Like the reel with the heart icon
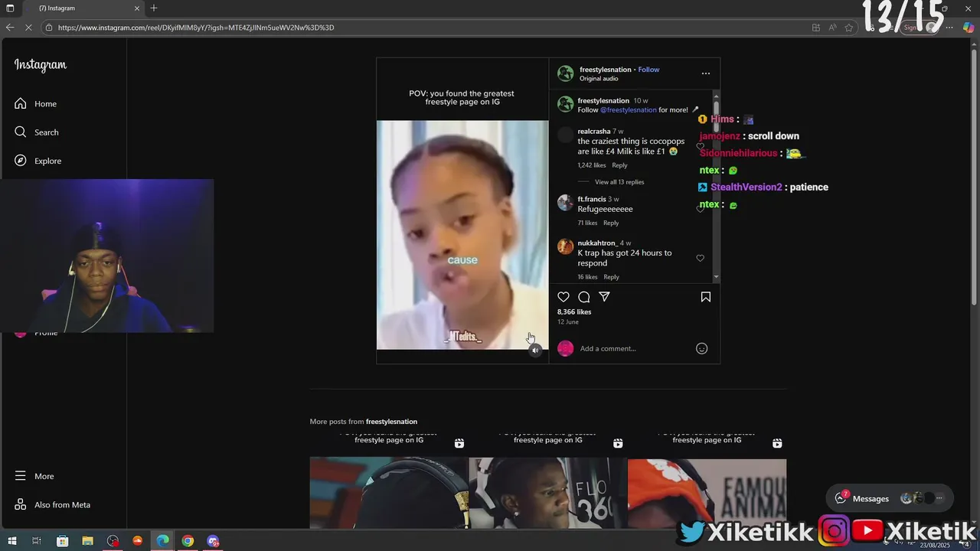The image size is (980, 551). coord(563,297)
